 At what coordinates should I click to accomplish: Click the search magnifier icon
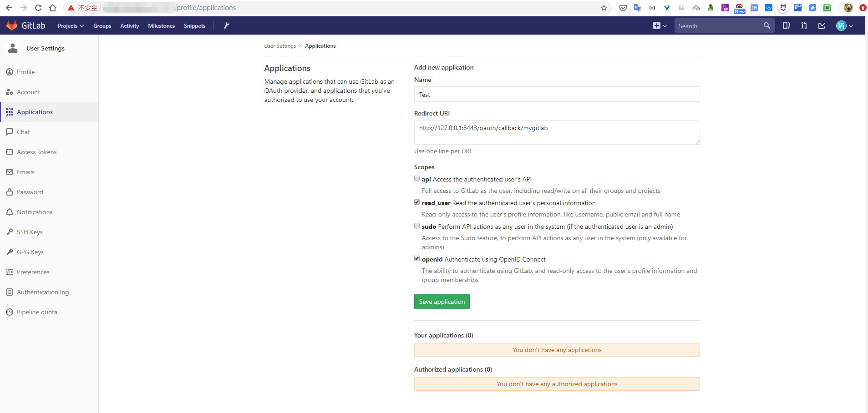pyautogui.click(x=766, y=26)
